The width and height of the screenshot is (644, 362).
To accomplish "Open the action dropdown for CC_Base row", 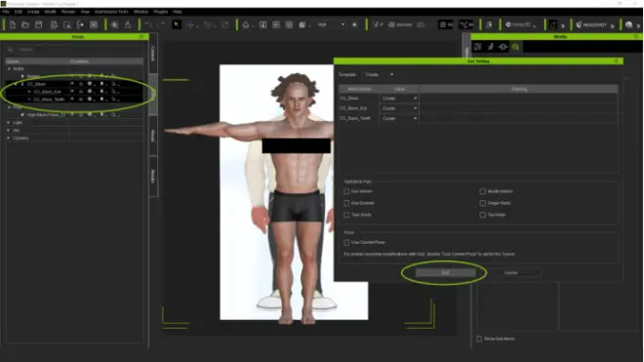I will point(399,99).
